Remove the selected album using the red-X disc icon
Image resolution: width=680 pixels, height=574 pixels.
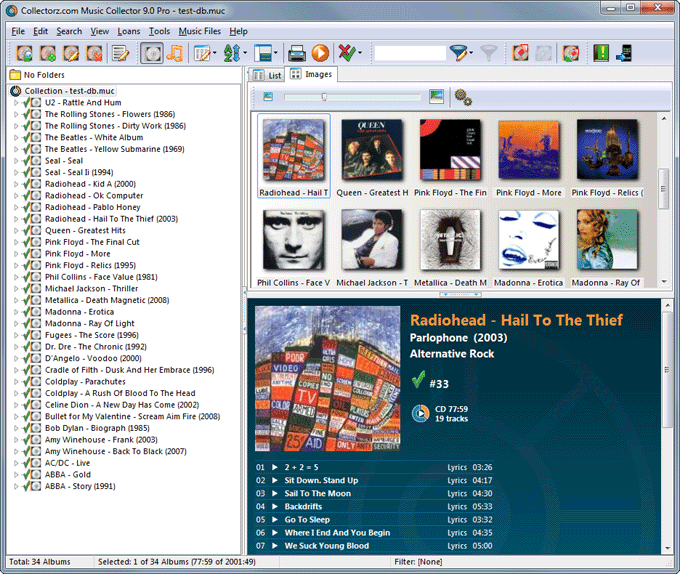[x=94, y=53]
